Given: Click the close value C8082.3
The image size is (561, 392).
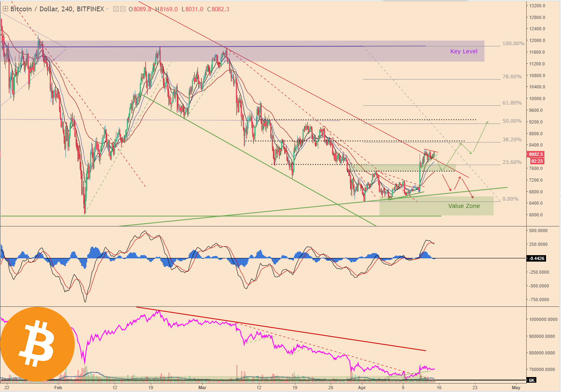Looking at the screenshot, I should 218,9.
